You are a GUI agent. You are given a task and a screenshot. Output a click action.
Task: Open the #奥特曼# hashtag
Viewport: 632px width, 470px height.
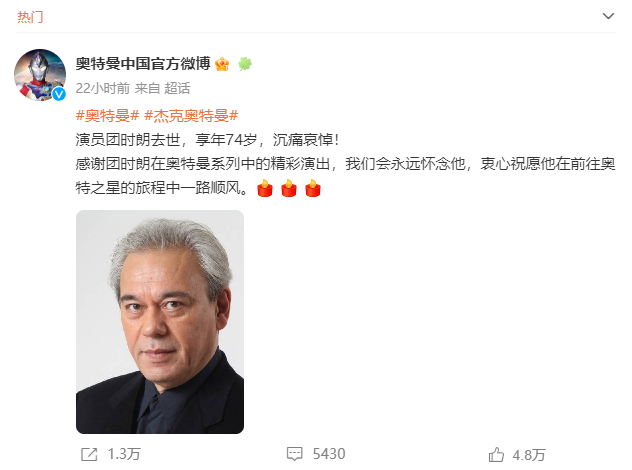[107, 116]
